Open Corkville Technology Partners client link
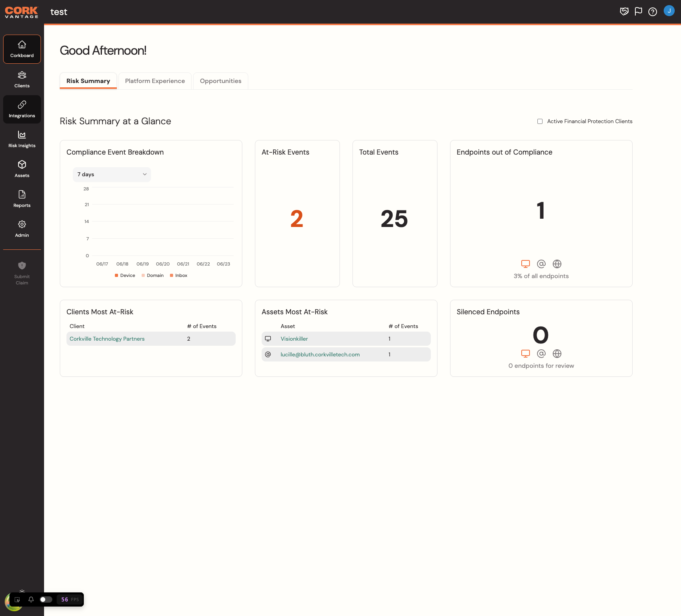 [107, 339]
